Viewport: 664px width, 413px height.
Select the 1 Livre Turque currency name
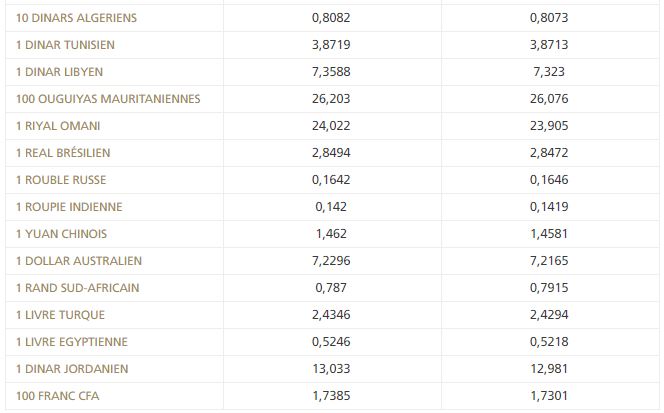(x=60, y=315)
